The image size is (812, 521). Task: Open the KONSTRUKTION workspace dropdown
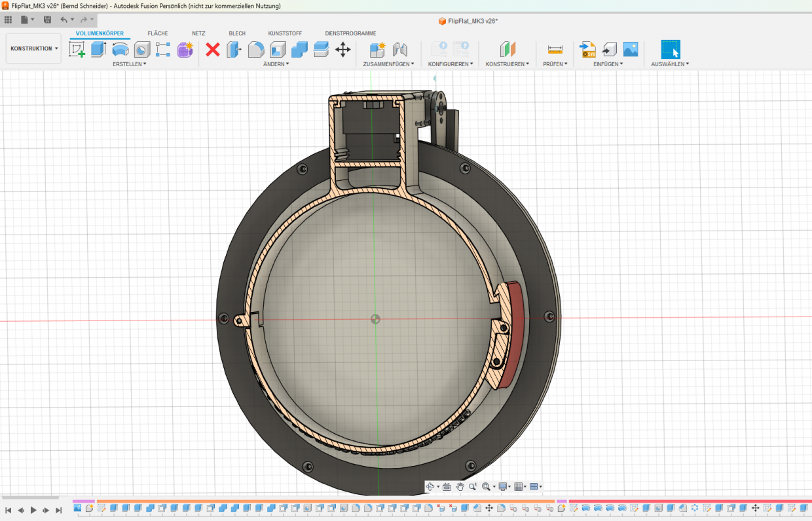(x=34, y=48)
